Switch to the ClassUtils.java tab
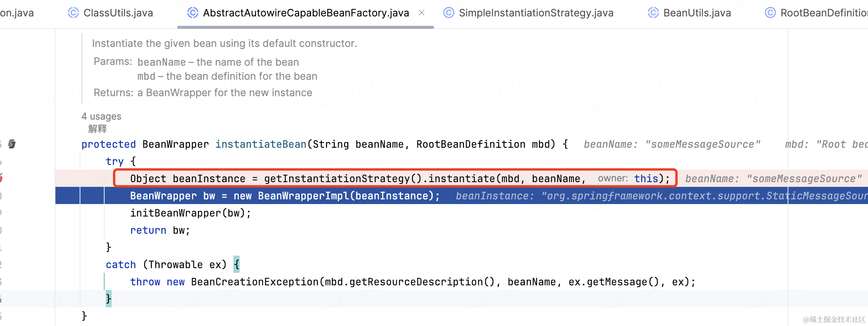 tap(118, 13)
